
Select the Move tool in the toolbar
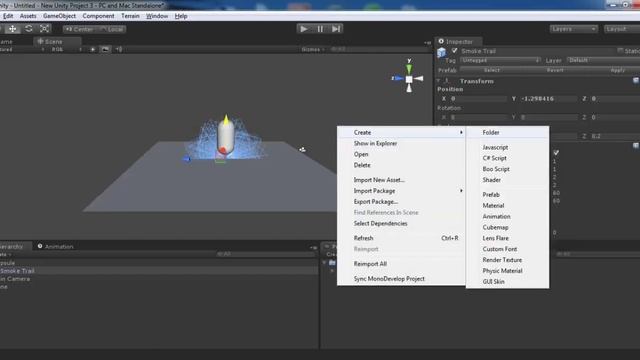[x=13, y=29]
